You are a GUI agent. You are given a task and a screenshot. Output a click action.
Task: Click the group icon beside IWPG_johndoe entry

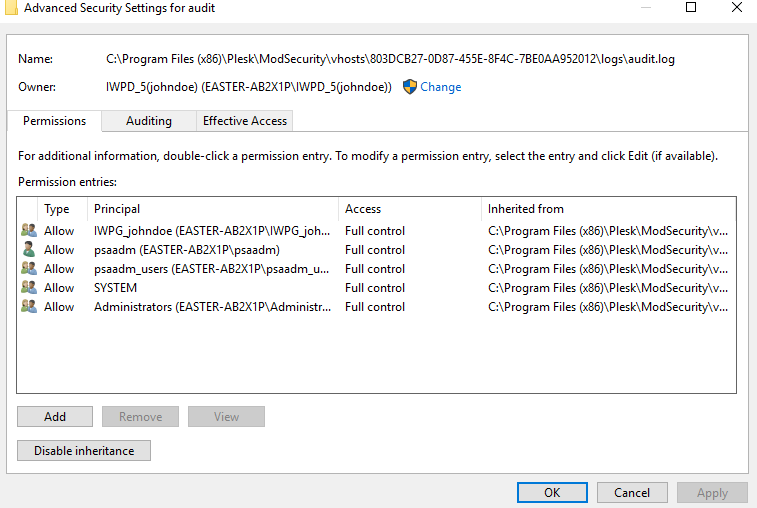(x=29, y=230)
